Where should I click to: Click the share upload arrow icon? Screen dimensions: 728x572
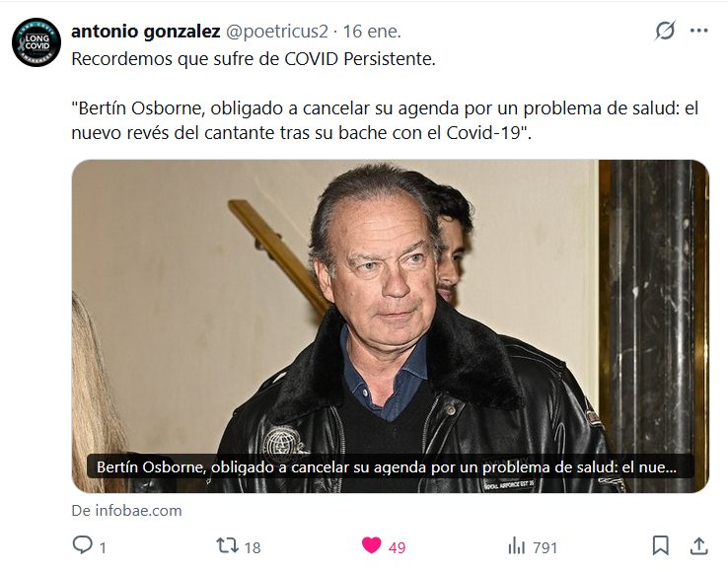click(698, 546)
